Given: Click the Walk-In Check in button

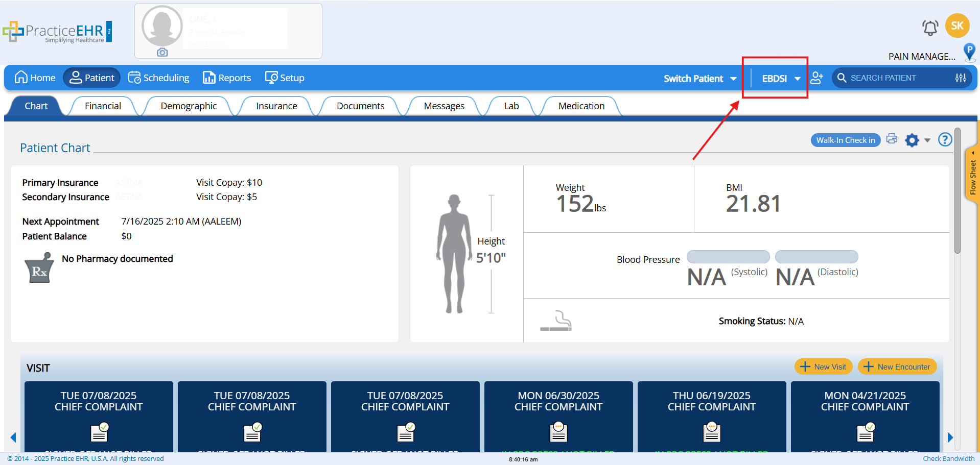Looking at the screenshot, I should [x=845, y=140].
